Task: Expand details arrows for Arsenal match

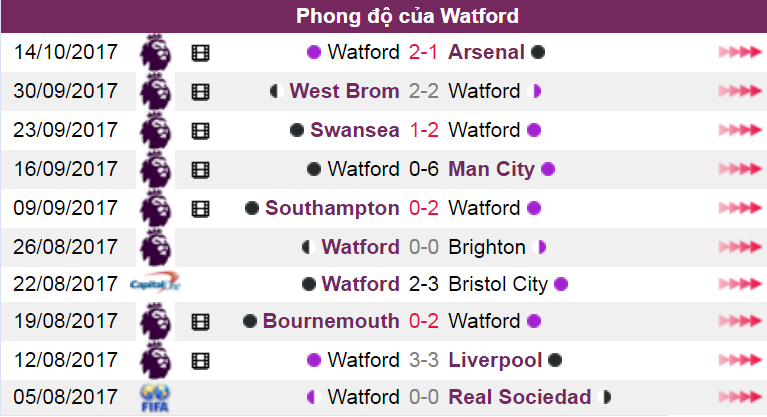Action: click(x=740, y=52)
